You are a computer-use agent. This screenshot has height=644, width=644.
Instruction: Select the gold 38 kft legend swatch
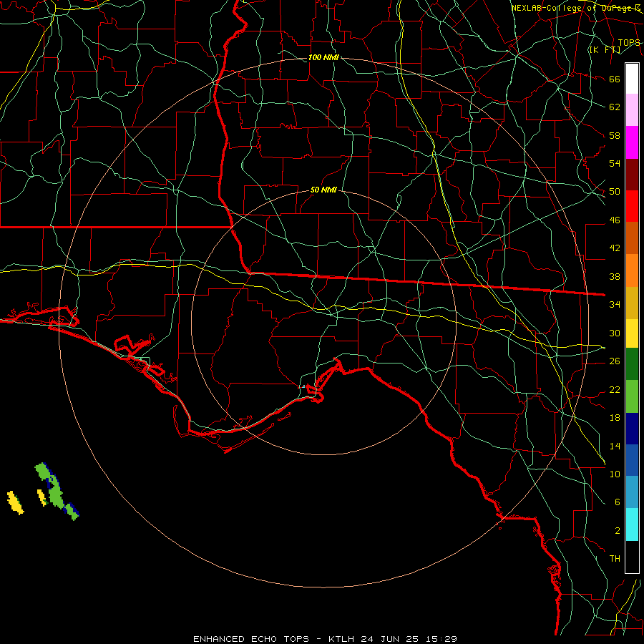(632, 303)
